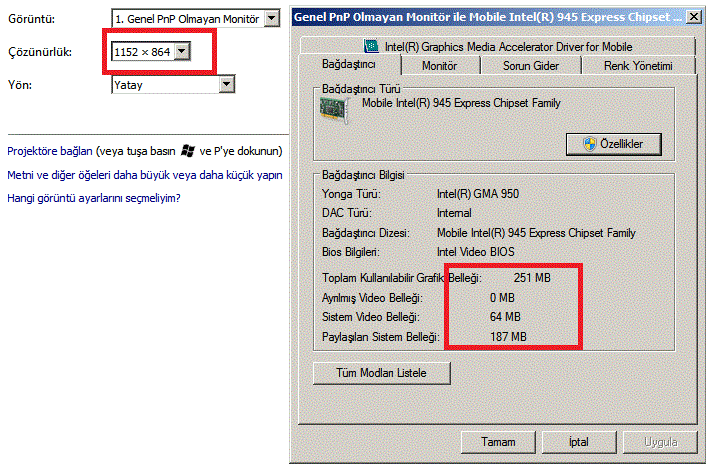Click the disabled Uygula button
Viewport: 706px width, 464px height.
[660, 442]
